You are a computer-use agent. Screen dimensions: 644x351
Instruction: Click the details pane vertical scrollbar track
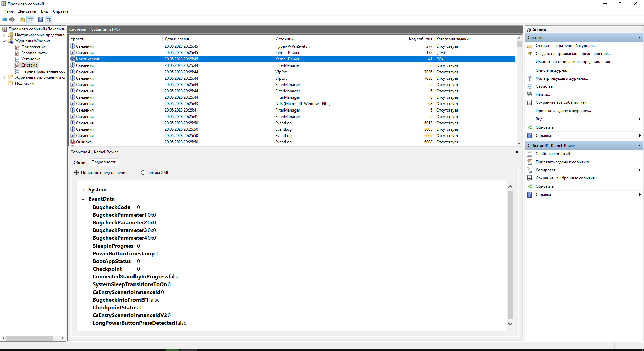510,255
